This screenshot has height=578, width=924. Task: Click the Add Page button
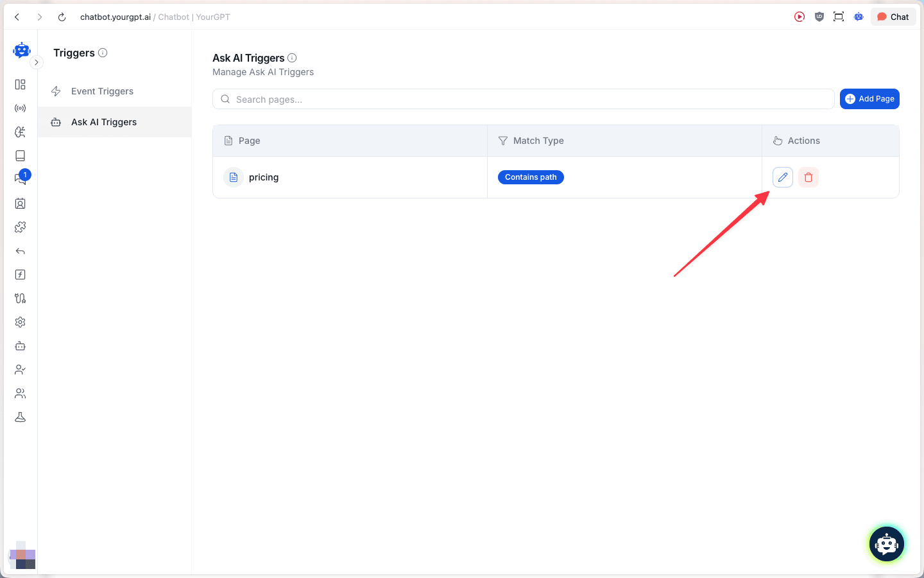[x=869, y=98]
